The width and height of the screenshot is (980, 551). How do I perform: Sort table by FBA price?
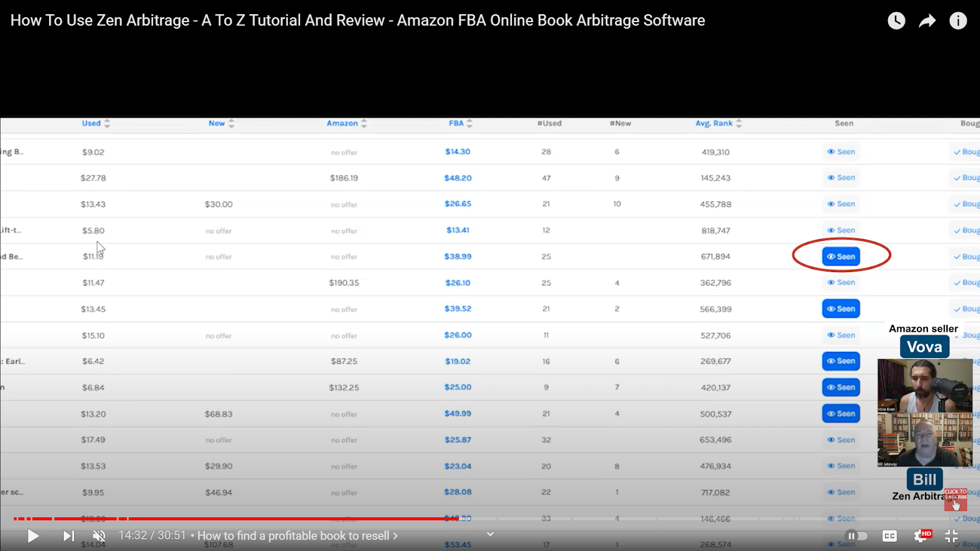[461, 123]
